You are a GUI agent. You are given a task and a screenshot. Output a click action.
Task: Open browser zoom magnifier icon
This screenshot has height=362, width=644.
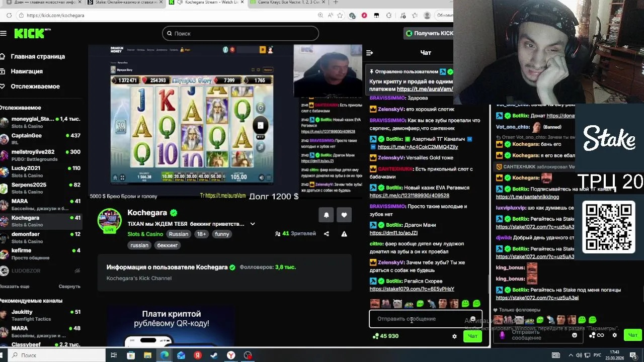pyautogui.click(x=320, y=15)
